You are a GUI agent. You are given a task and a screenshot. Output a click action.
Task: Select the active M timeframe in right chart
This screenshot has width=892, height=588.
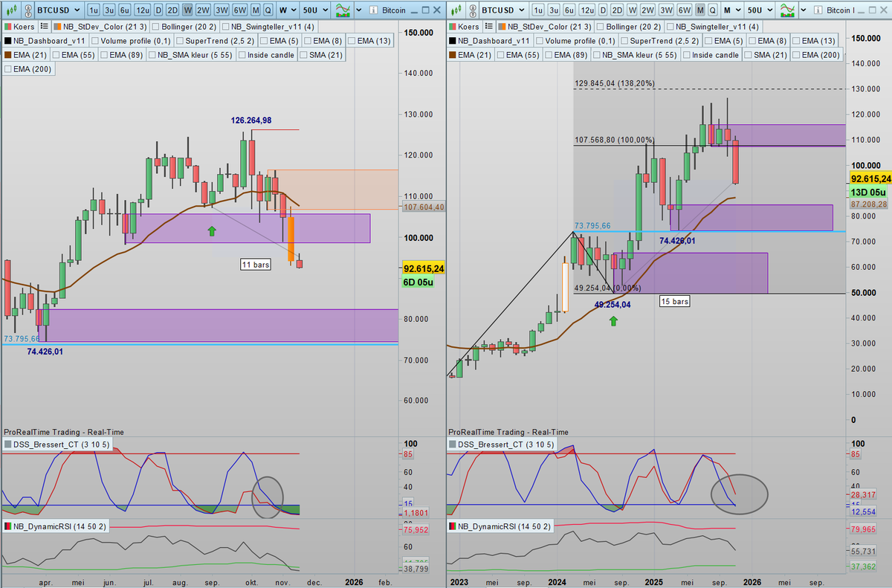(x=701, y=10)
